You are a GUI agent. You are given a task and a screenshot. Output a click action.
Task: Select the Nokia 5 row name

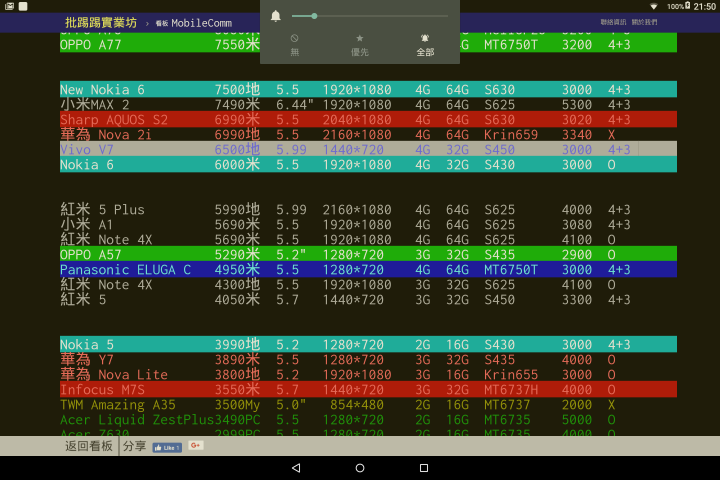(87, 345)
